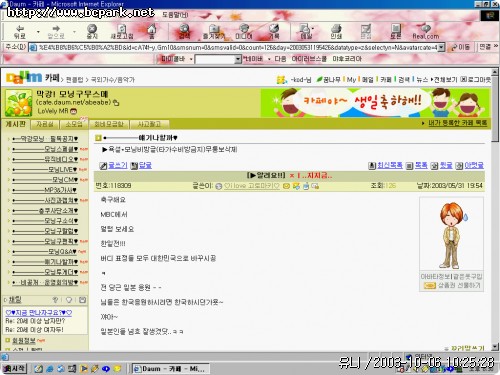This screenshot has height=375, width=500.
Task: Click the author name I love 고토마키
Action: click(x=252, y=186)
